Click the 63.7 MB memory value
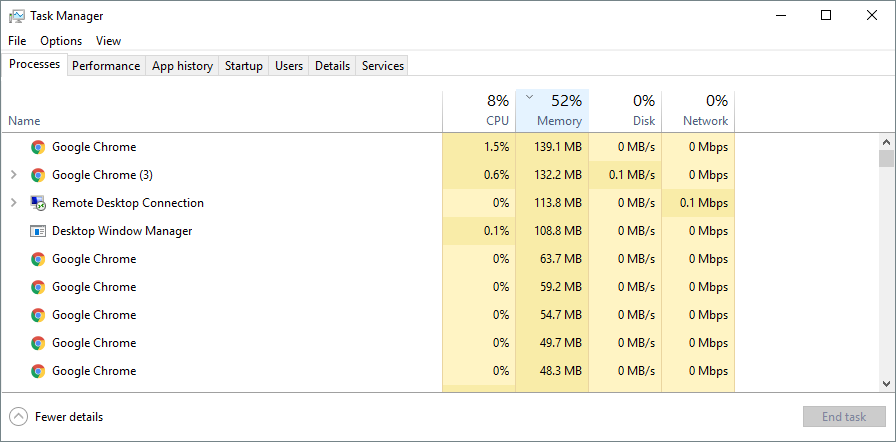Screen dimensions: 896x442 coord(561,259)
